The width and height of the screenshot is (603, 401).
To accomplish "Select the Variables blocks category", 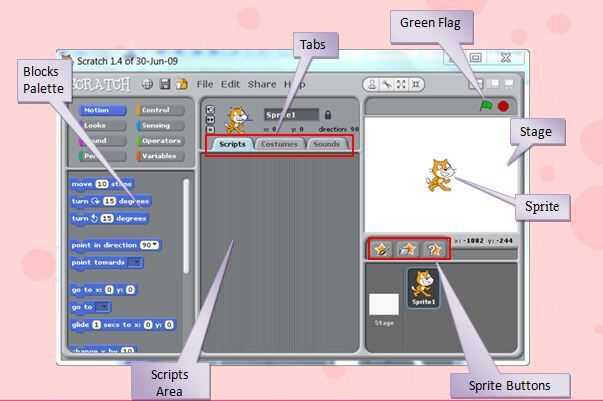I will pos(160,156).
